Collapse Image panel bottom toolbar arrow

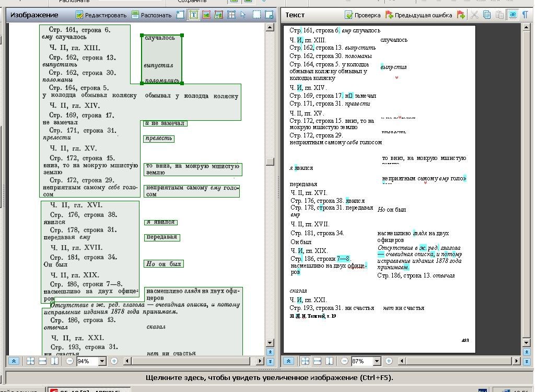14,361
